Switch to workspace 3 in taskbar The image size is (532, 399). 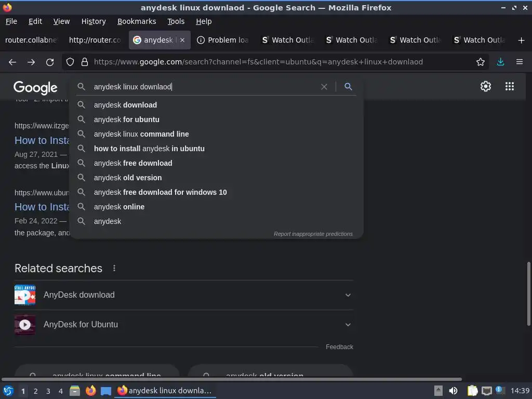tap(48, 391)
